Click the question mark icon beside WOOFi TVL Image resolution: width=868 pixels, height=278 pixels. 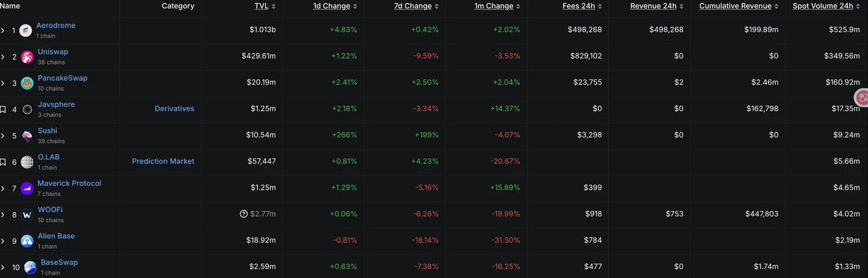pyautogui.click(x=243, y=214)
